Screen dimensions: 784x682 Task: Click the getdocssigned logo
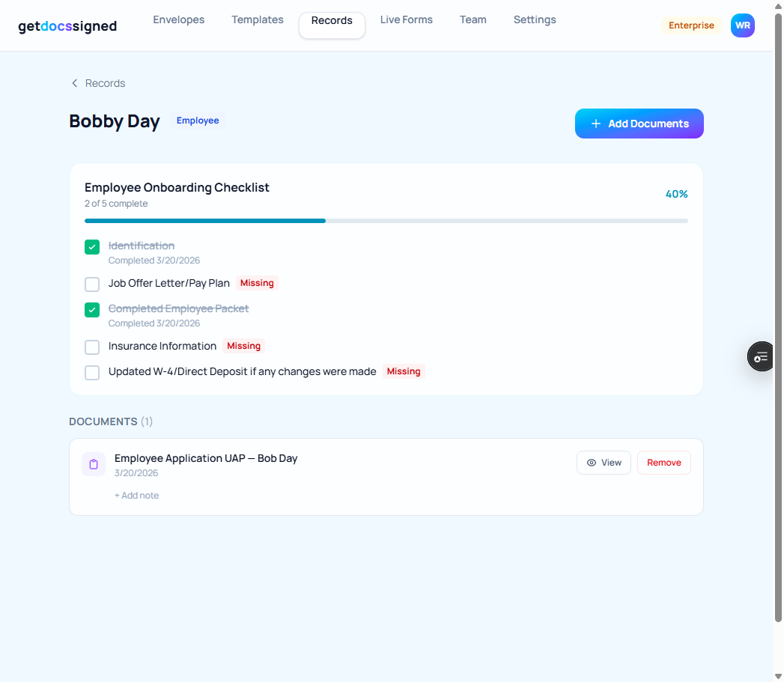[67, 26]
